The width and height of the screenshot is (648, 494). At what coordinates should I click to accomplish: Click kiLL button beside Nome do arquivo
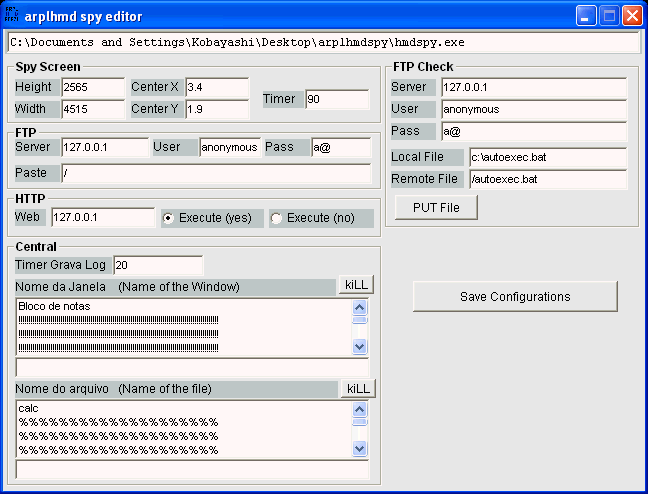click(x=356, y=388)
